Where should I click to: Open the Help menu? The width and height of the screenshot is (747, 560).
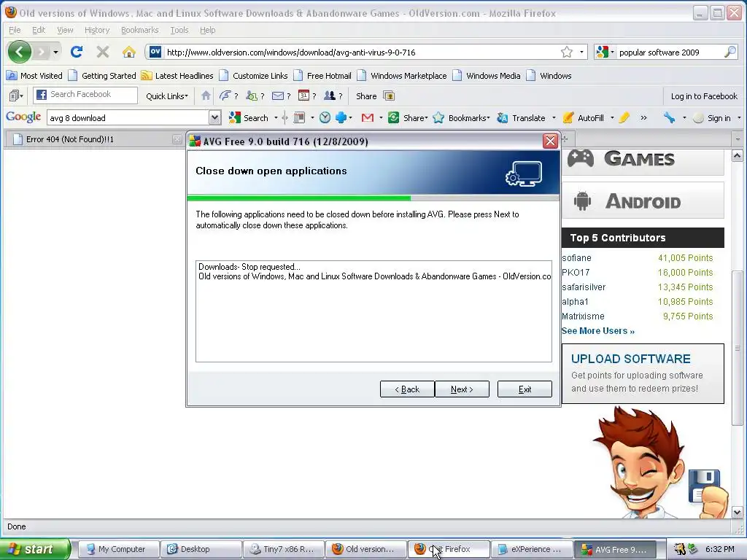[207, 30]
